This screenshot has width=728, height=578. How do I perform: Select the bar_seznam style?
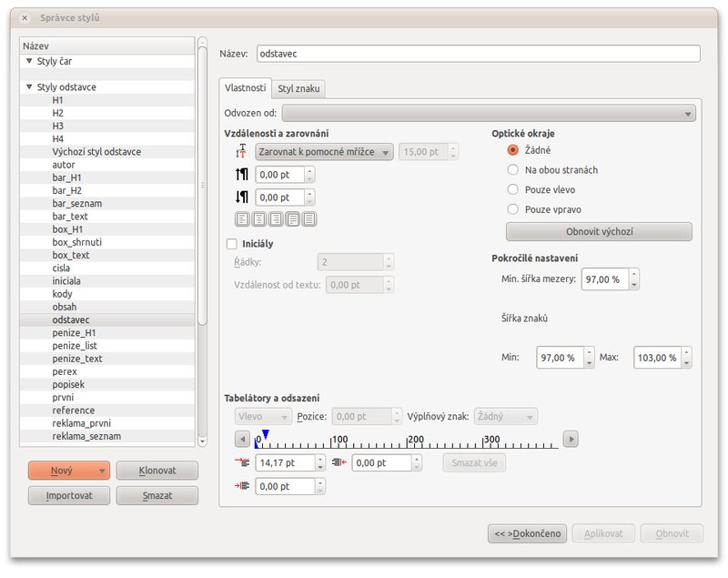point(77,203)
